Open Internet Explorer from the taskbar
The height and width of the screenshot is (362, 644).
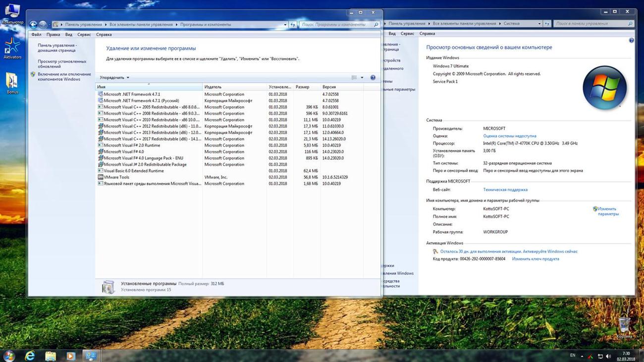pyautogui.click(x=30, y=356)
